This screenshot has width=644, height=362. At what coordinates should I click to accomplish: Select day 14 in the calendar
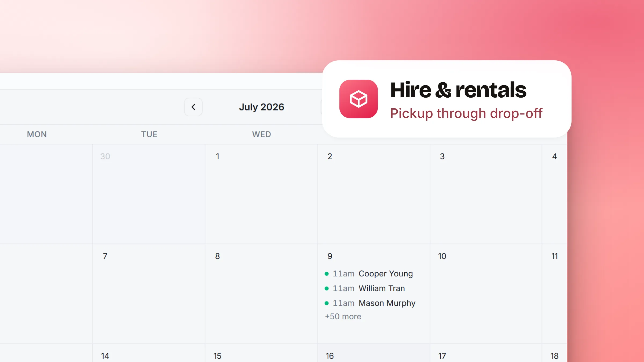tap(105, 356)
